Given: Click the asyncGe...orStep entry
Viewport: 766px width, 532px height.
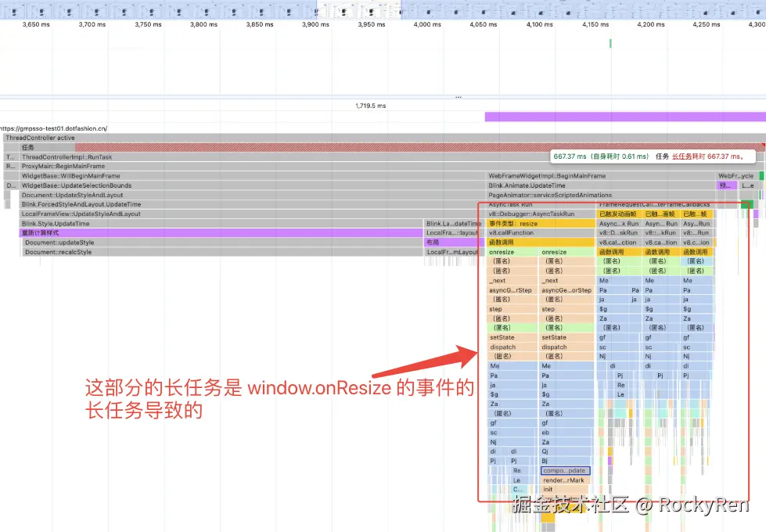Looking at the screenshot, I should (x=566, y=290).
